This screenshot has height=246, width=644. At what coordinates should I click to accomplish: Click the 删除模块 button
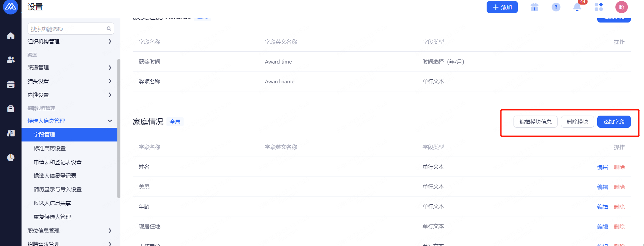[x=577, y=122]
